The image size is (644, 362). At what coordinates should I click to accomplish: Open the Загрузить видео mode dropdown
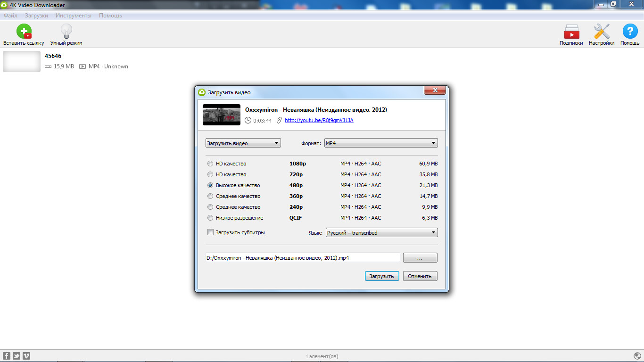pyautogui.click(x=243, y=143)
